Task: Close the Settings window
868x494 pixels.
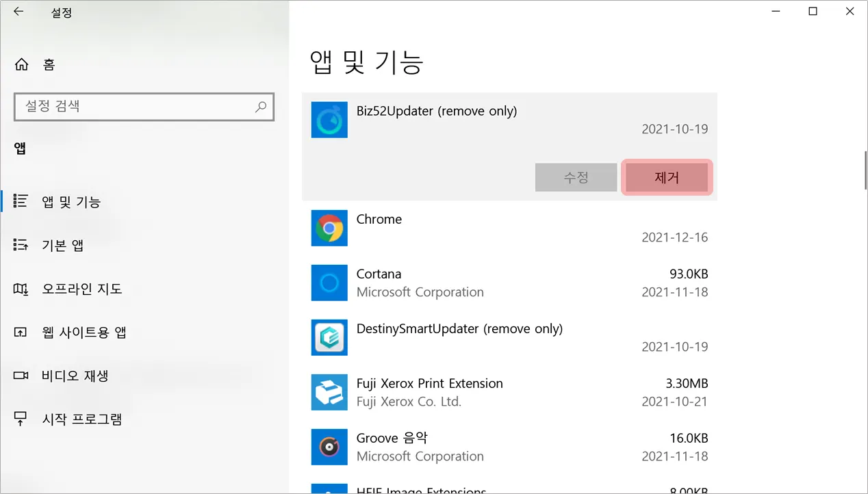Action: coord(850,12)
